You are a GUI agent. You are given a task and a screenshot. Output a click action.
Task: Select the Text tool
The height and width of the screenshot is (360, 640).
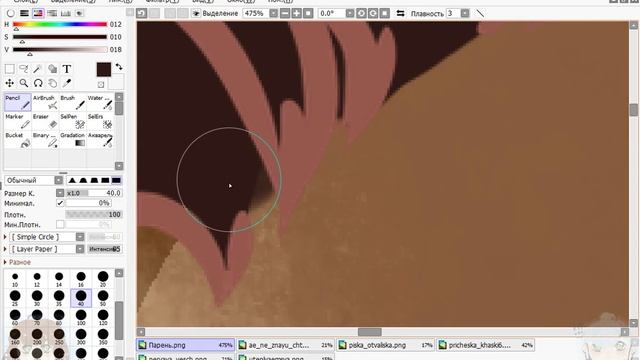point(67,69)
